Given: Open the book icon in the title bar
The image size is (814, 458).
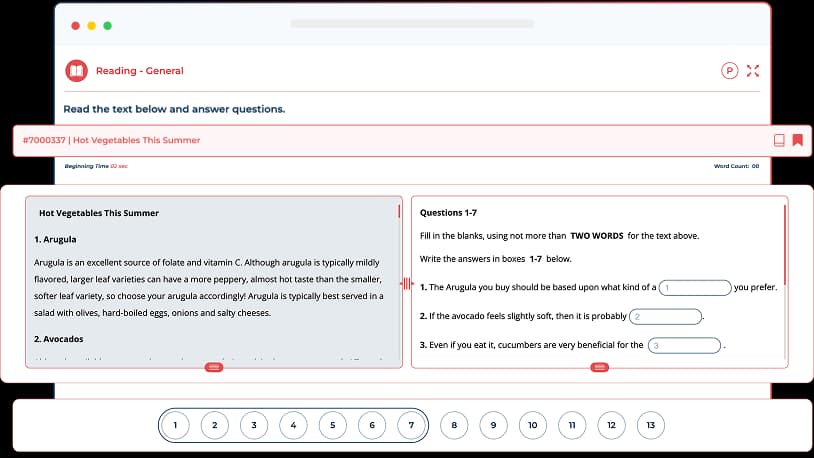Looking at the screenshot, I should click(x=779, y=140).
